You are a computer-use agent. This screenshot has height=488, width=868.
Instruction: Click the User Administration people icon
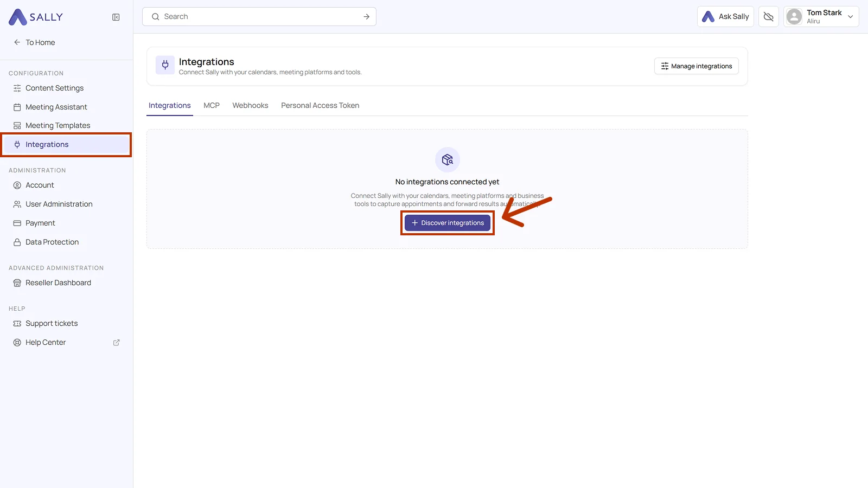tap(17, 204)
